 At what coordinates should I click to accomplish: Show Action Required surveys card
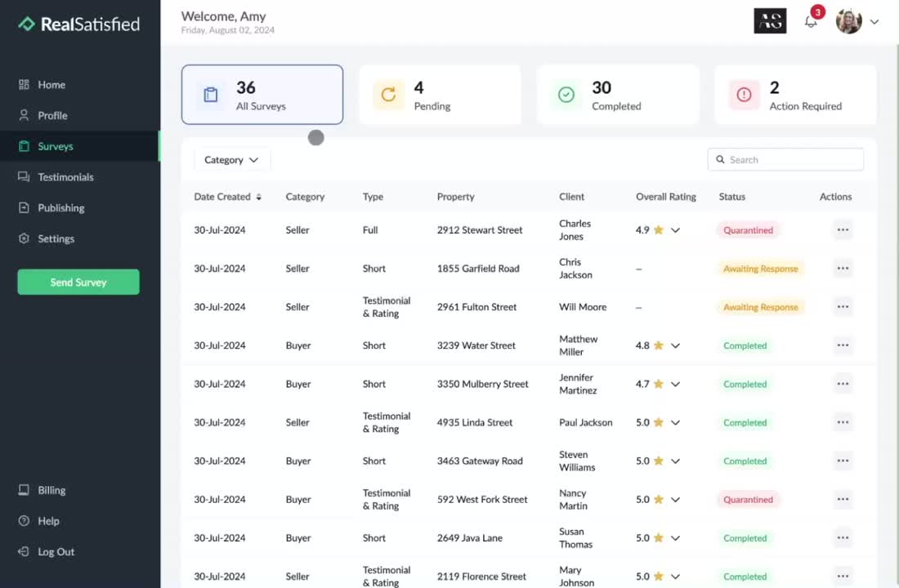click(x=794, y=95)
